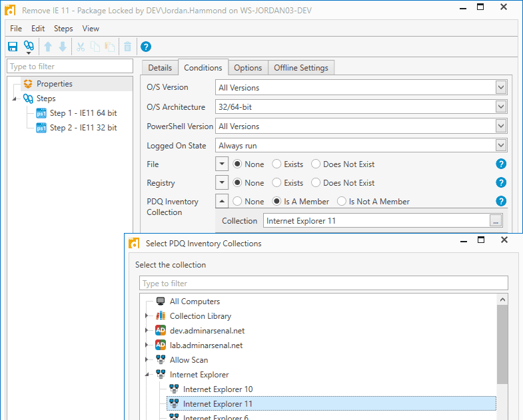Open the Edit menu
Screen dimensions: 523x420
click(38, 29)
